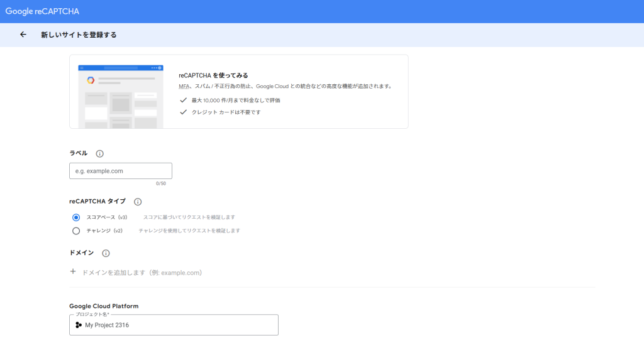This screenshot has height=338, width=644.
Task: Go back with the left arrow icon
Action: pos(23,35)
